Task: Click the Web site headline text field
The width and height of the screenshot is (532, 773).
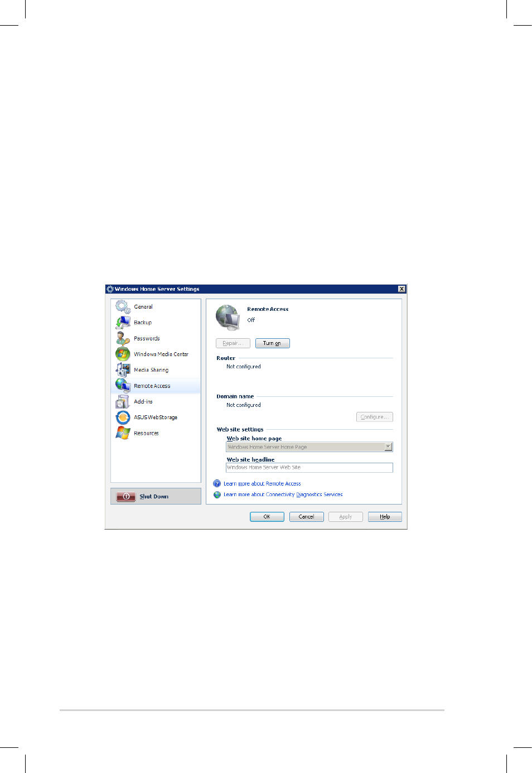Action: [309, 468]
